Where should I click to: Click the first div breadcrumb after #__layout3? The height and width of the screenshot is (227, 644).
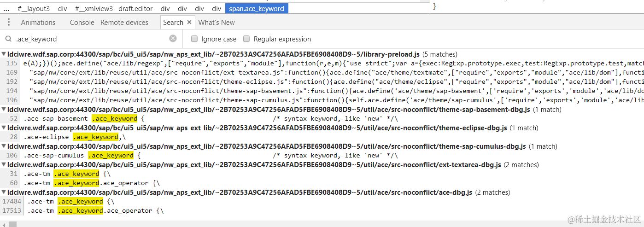63,9
